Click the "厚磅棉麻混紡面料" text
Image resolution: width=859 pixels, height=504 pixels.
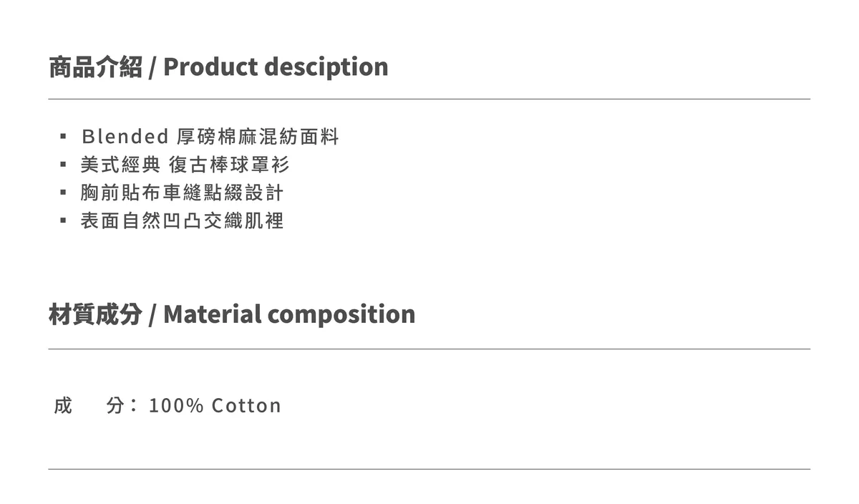[258, 136]
